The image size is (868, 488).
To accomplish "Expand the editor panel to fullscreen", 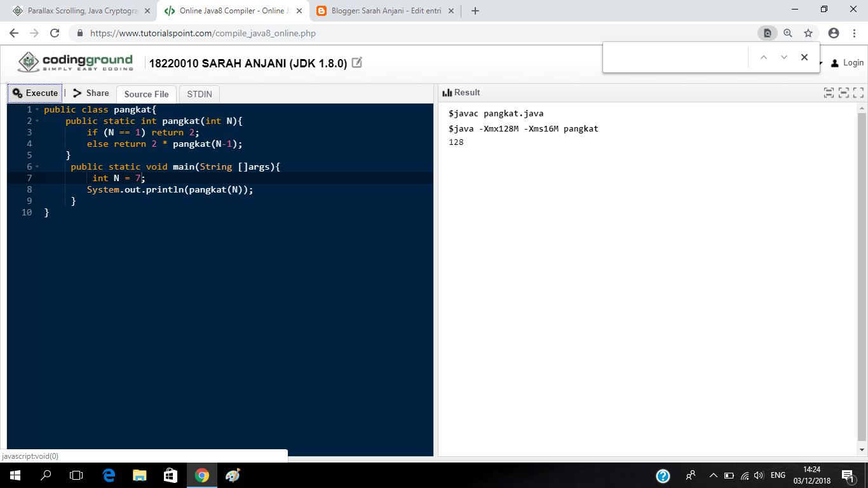I will click(x=829, y=92).
